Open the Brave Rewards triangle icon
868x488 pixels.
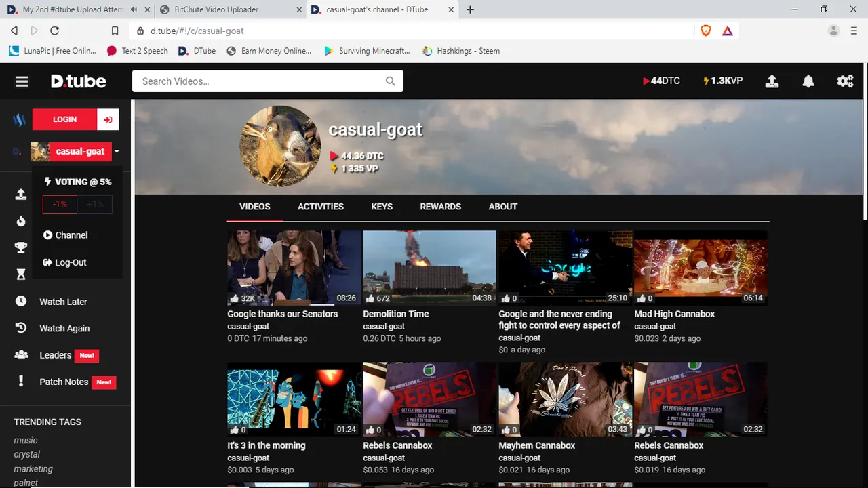tap(728, 30)
